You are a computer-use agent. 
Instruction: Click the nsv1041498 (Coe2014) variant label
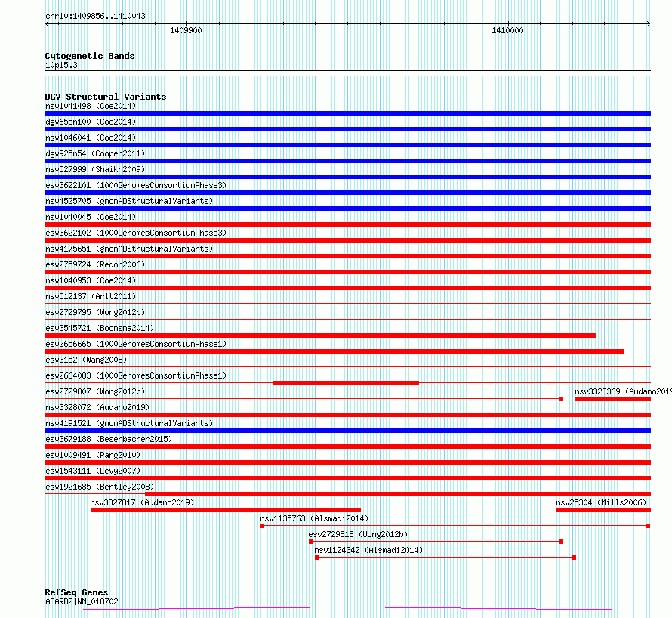[x=91, y=106]
